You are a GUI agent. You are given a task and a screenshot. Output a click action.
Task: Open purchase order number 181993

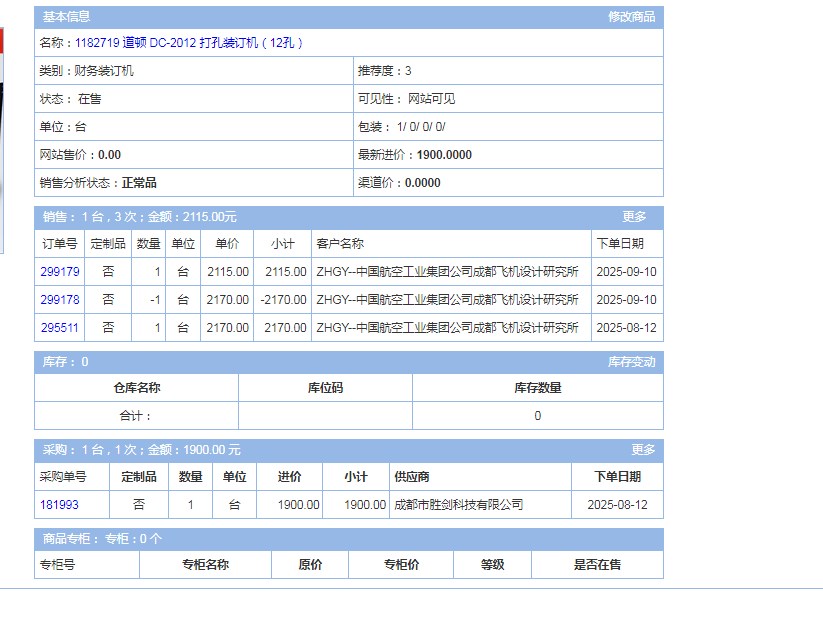(x=59, y=505)
